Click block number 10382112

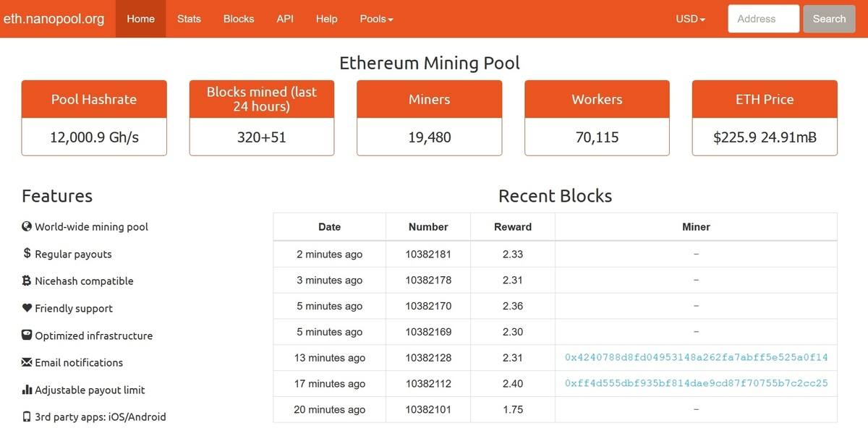(x=428, y=384)
